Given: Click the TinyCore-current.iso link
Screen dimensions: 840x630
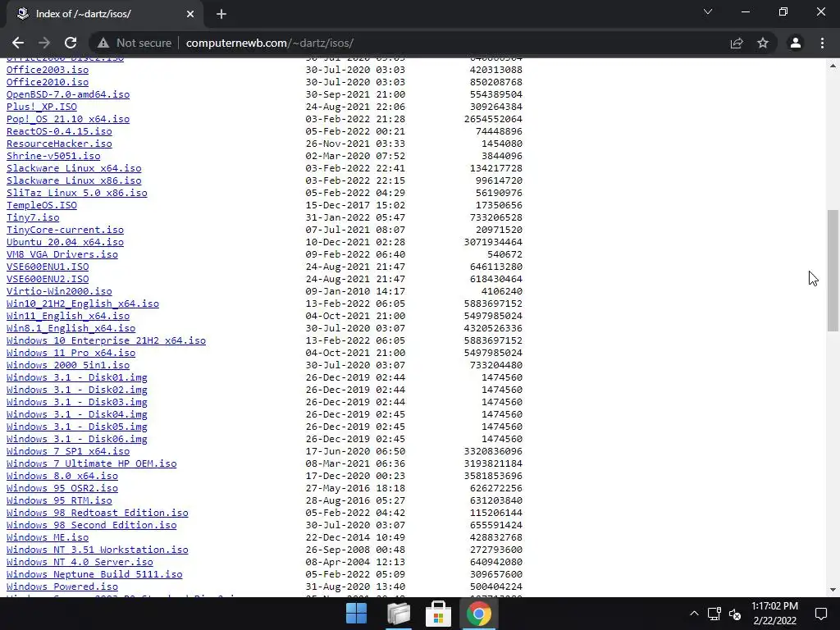Looking at the screenshot, I should tap(66, 230).
